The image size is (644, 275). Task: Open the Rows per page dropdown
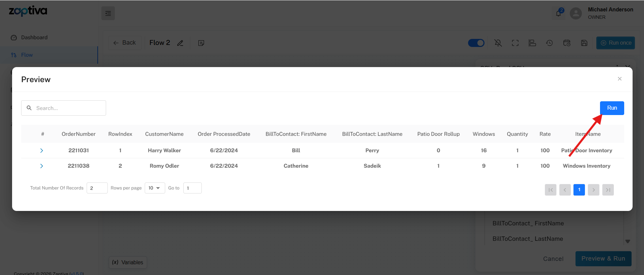[x=154, y=188]
